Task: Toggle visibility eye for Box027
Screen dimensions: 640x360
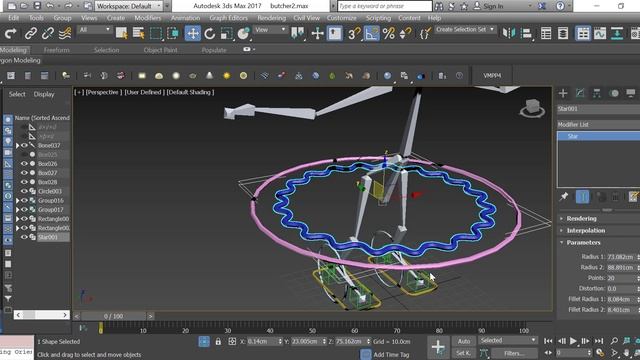Action: (x=24, y=173)
